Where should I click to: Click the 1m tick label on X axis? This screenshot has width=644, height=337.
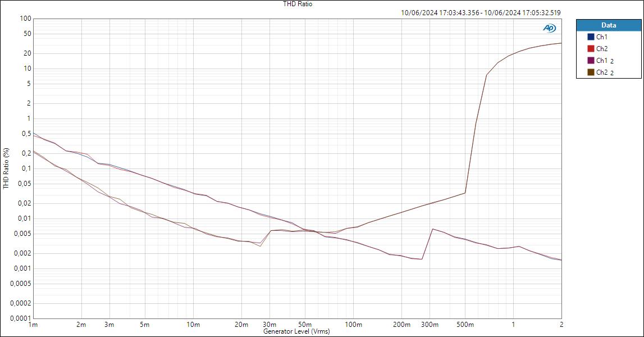click(33, 325)
